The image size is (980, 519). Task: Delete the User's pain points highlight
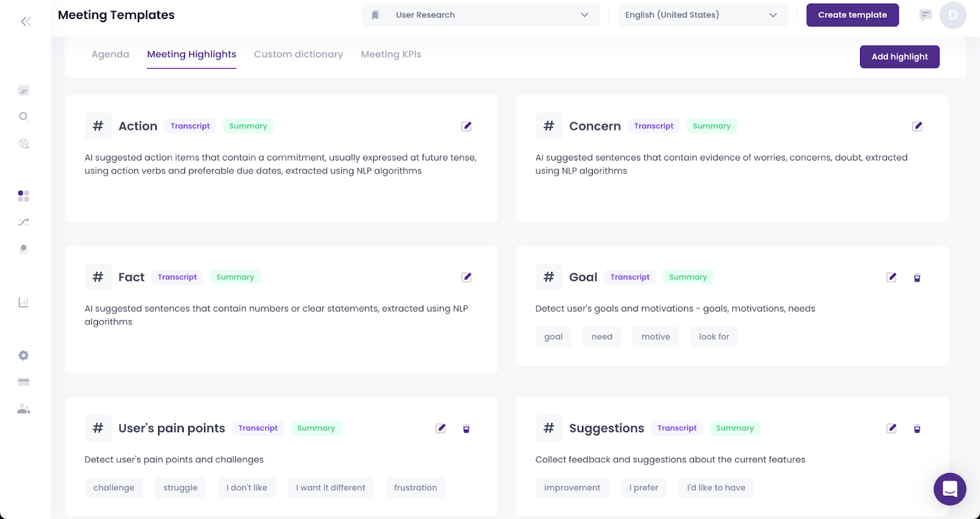[x=466, y=429]
